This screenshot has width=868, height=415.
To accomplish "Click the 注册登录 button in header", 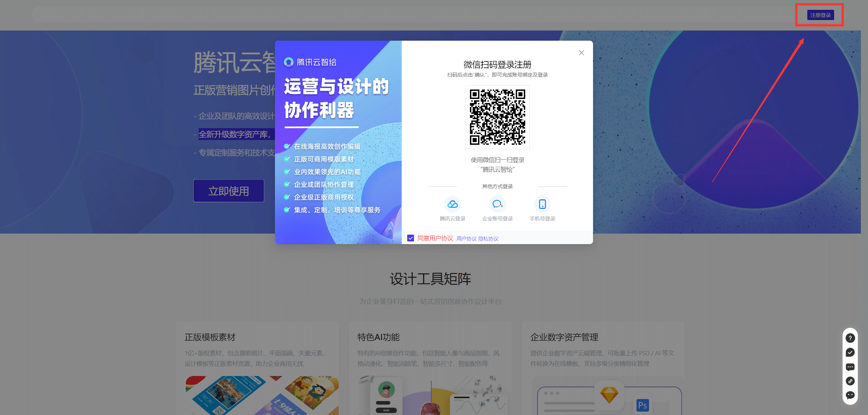I will click(x=820, y=15).
